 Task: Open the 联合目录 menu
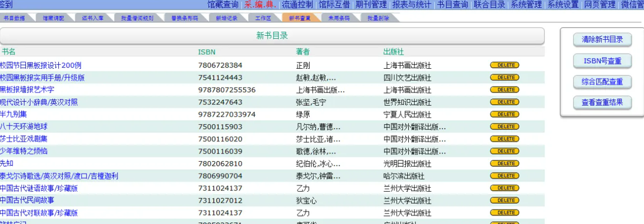[489, 5]
